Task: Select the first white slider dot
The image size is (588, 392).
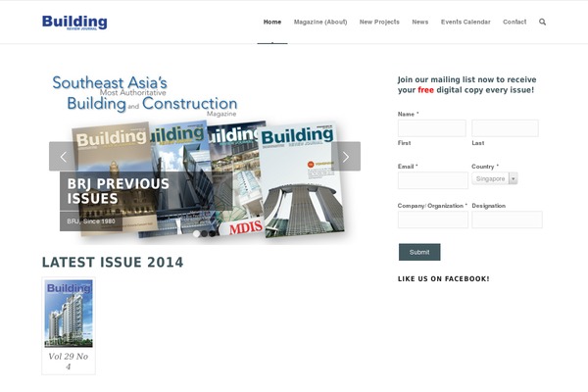Action: point(196,233)
